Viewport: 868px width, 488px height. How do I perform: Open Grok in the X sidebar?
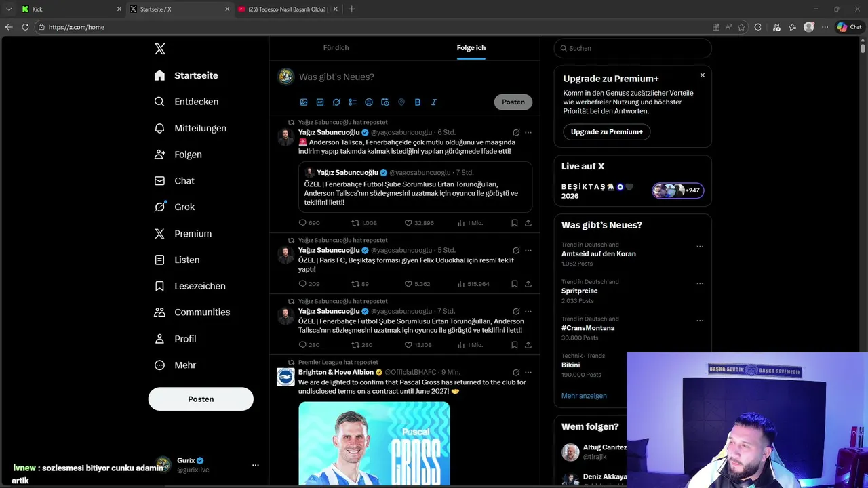174,207
